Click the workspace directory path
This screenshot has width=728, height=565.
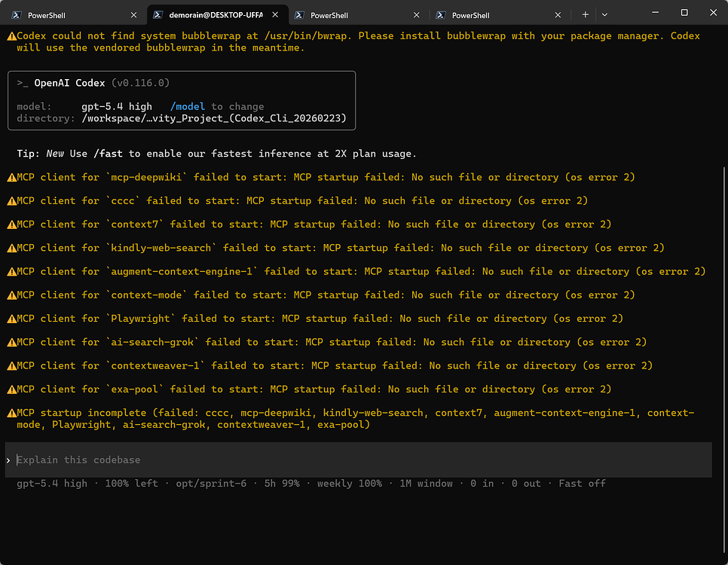click(x=214, y=118)
